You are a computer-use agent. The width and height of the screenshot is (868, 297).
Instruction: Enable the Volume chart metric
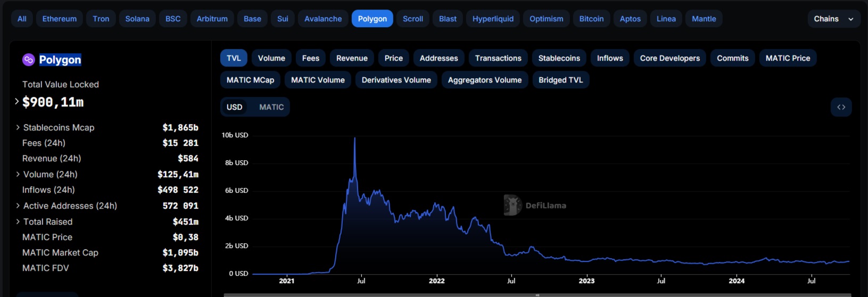coord(271,58)
